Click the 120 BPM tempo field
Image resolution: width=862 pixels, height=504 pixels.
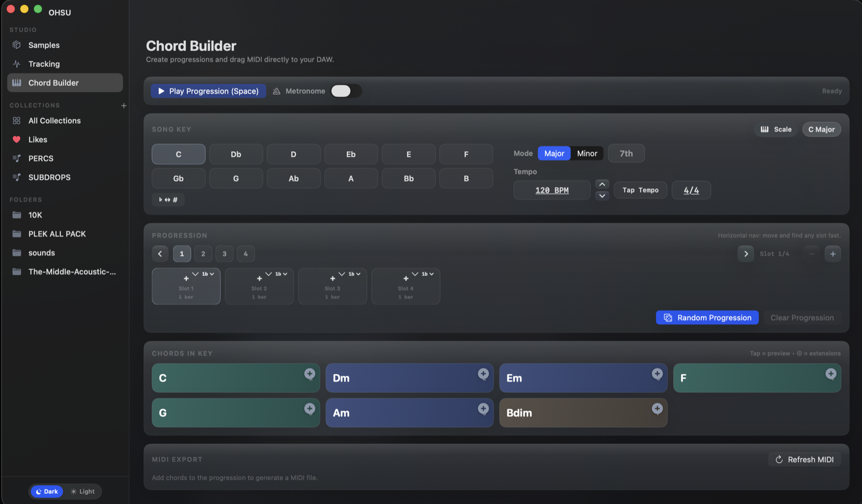point(551,190)
